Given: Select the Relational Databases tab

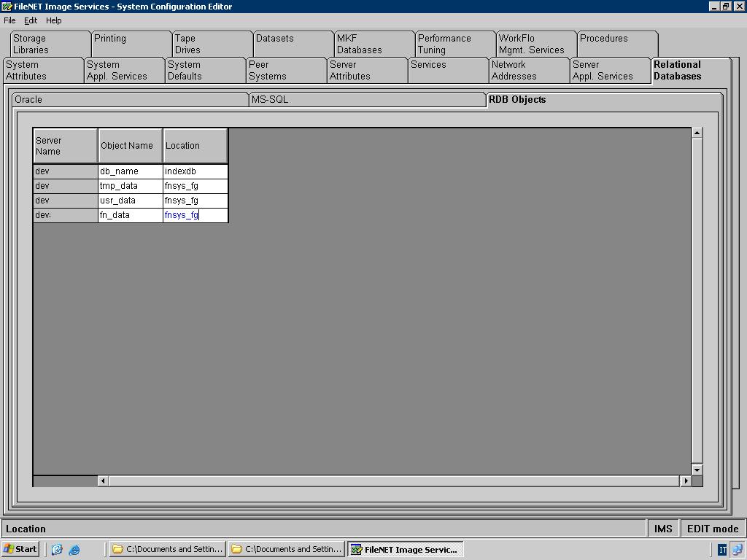Looking at the screenshot, I should pyautogui.click(x=690, y=71).
